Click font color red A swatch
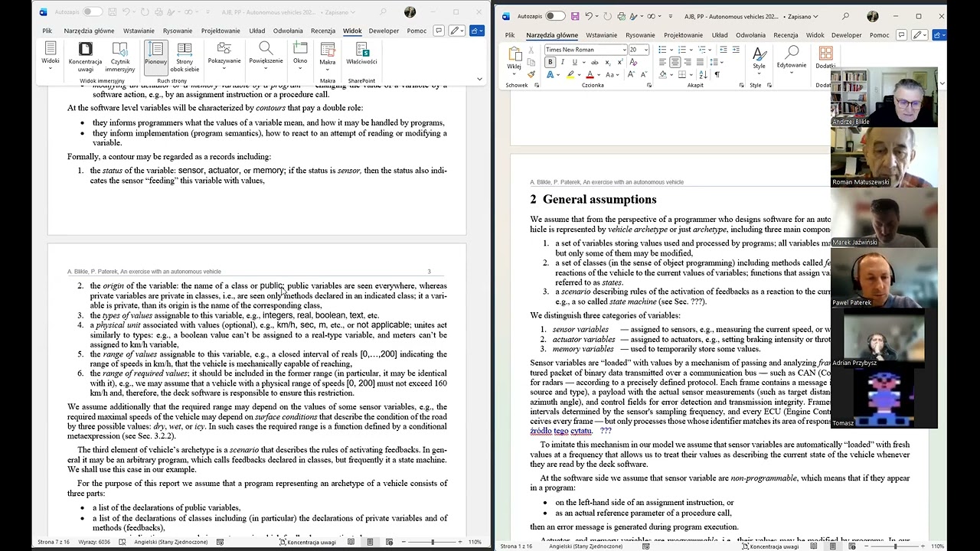Screen dimensions: 980x551 coord(590,74)
